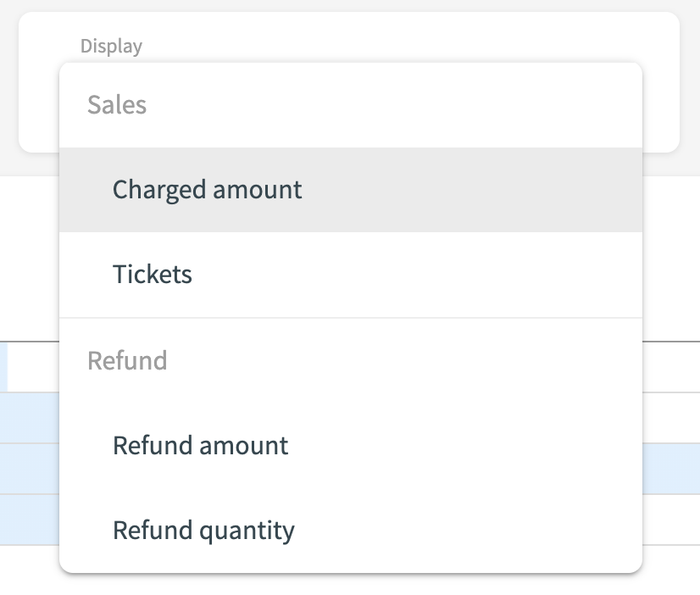The width and height of the screenshot is (700, 595).
Task: Click the white header cell left of Refund
Action: (32, 367)
